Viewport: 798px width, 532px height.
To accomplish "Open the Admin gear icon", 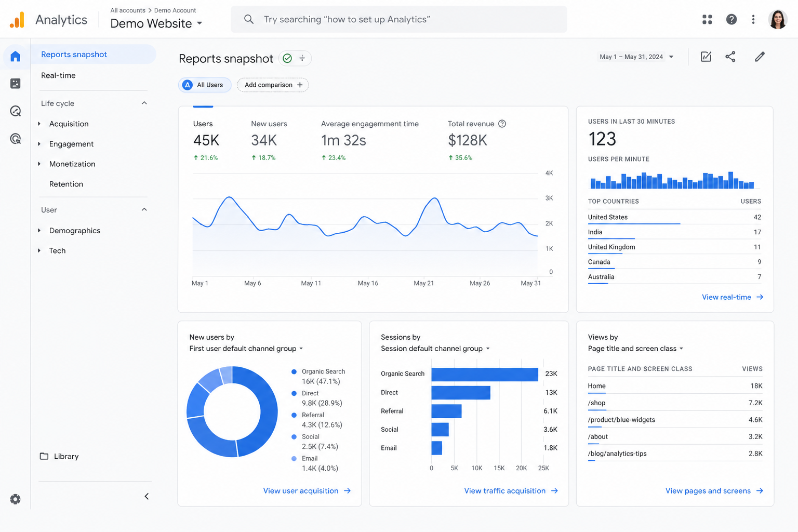I will (16, 499).
